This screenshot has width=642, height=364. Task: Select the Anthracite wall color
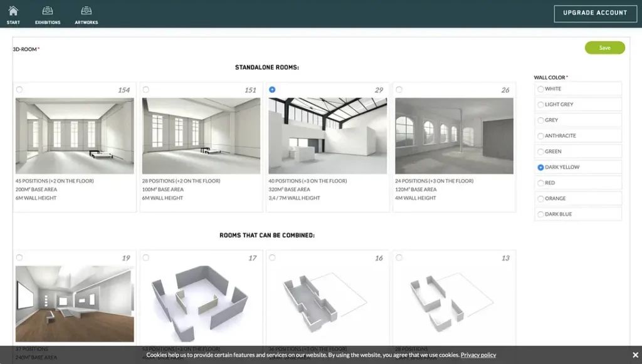(540, 135)
